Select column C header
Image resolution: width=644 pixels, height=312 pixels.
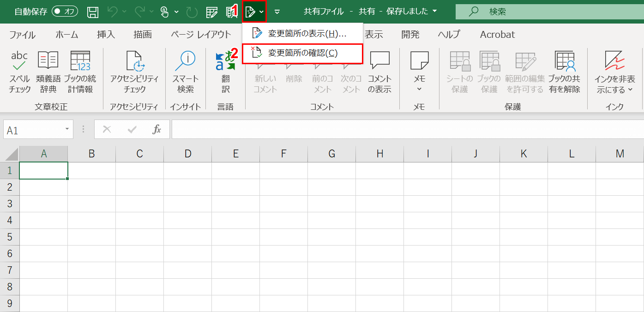[139, 153]
